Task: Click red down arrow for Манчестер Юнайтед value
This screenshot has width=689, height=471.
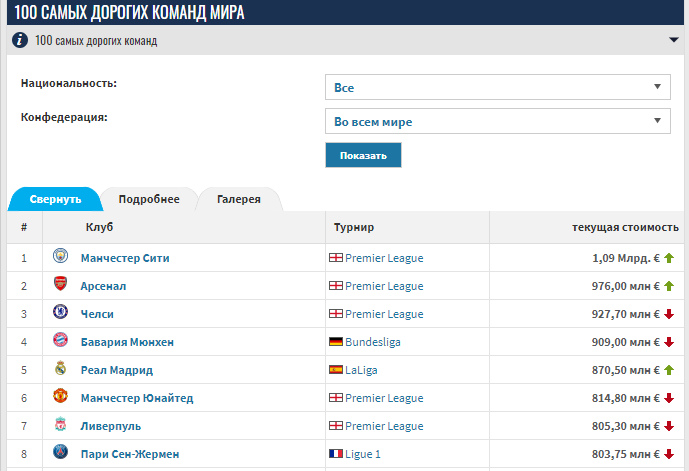Action: [x=669, y=398]
